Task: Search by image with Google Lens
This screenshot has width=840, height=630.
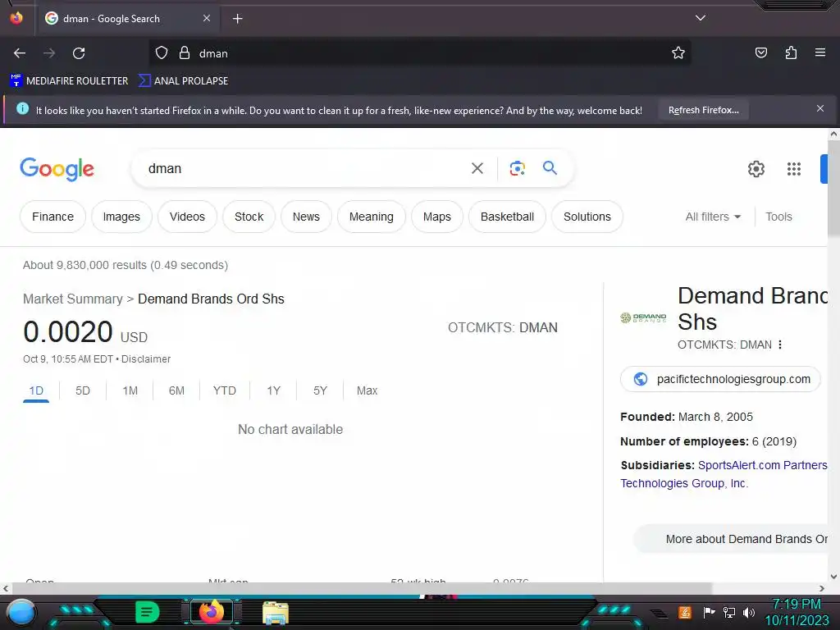Action: pyautogui.click(x=517, y=169)
